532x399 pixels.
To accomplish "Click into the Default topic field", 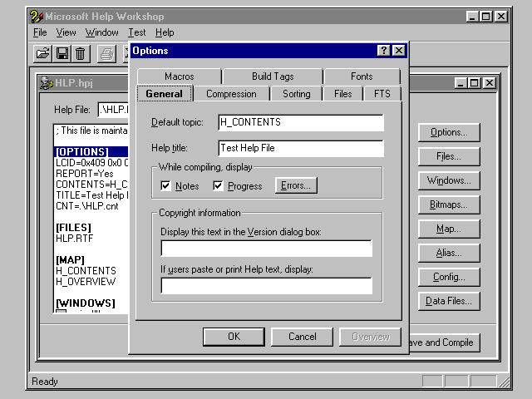I will tap(300, 123).
